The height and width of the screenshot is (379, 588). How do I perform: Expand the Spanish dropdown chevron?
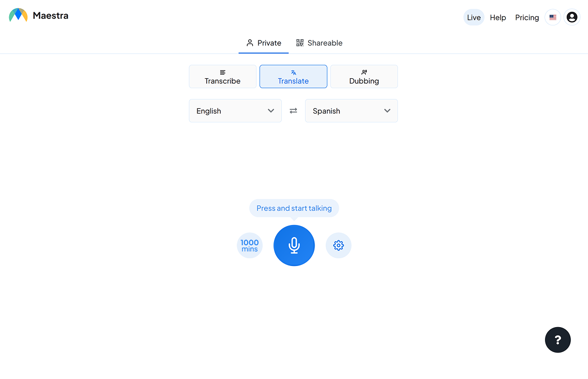click(387, 110)
